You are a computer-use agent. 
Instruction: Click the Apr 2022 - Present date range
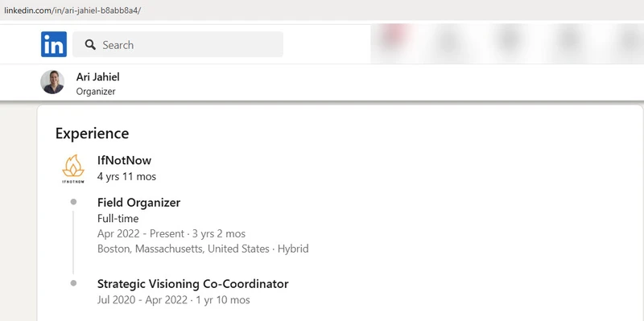[141, 233]
